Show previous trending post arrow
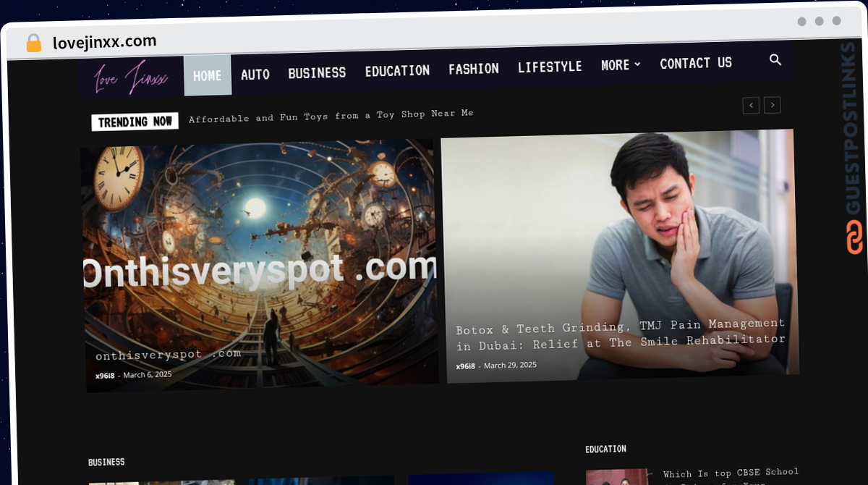Image resolution: width=868 pixels, height=485 pixels. point(751,106)
